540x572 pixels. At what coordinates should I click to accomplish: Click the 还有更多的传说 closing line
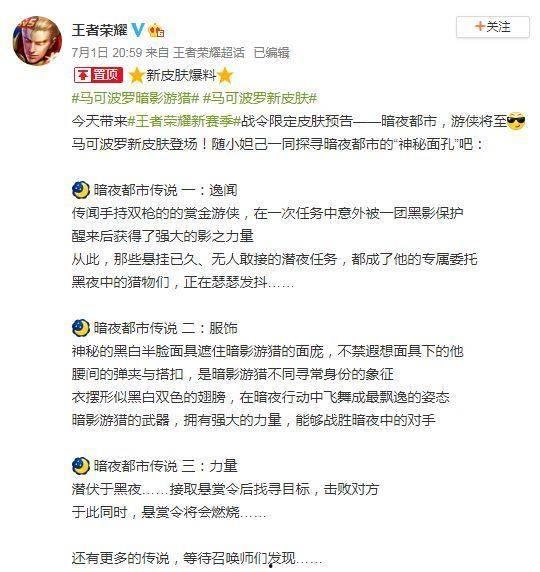click(197, 558)
